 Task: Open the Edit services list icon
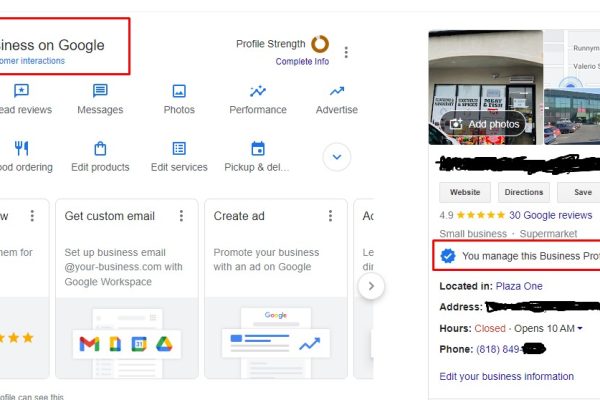click(179, 149)
